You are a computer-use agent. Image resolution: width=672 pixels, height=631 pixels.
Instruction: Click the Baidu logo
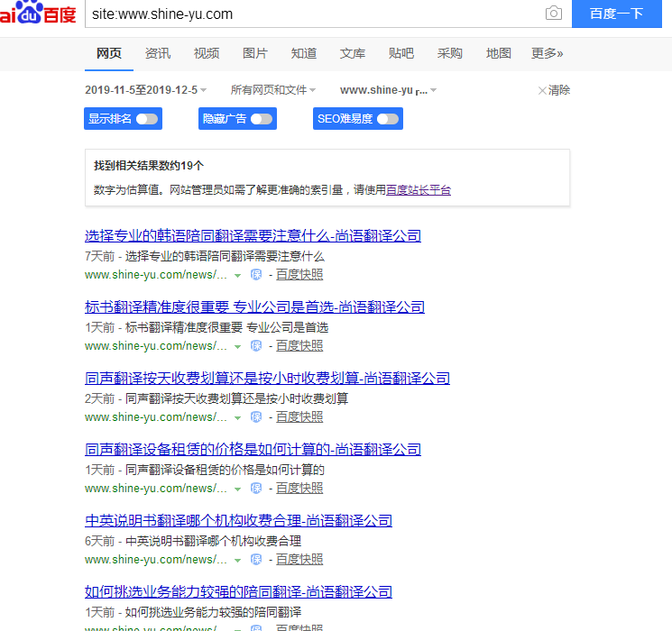(38, 13)
